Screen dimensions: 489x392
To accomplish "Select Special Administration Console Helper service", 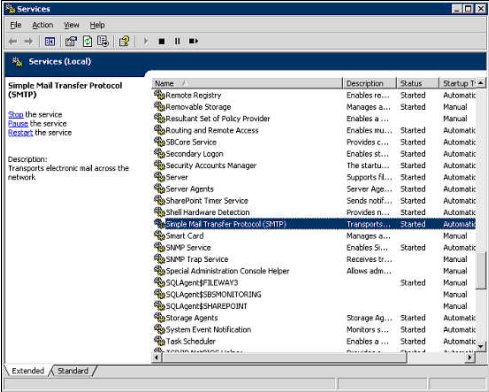I will (x=314, y=271).
